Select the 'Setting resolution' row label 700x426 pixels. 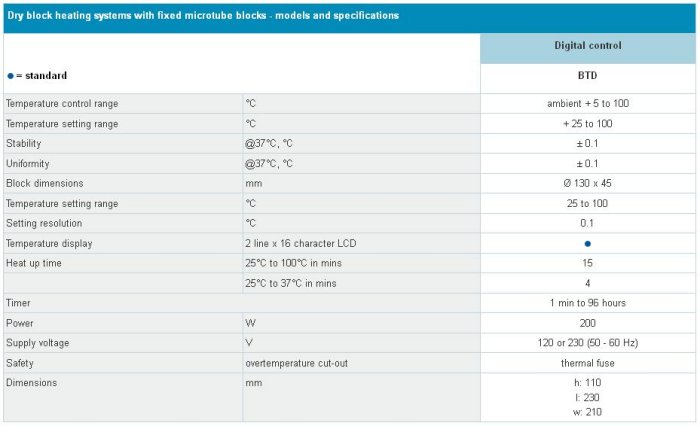44,223
